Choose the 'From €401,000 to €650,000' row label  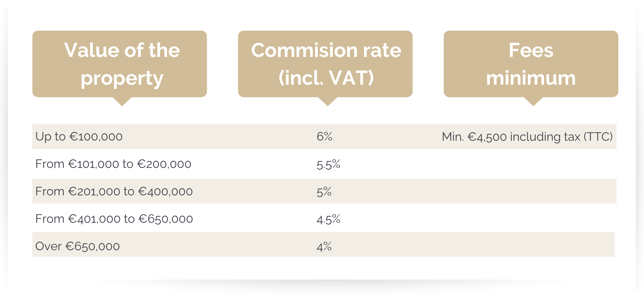pyautogui.click(x=114, y=219)
